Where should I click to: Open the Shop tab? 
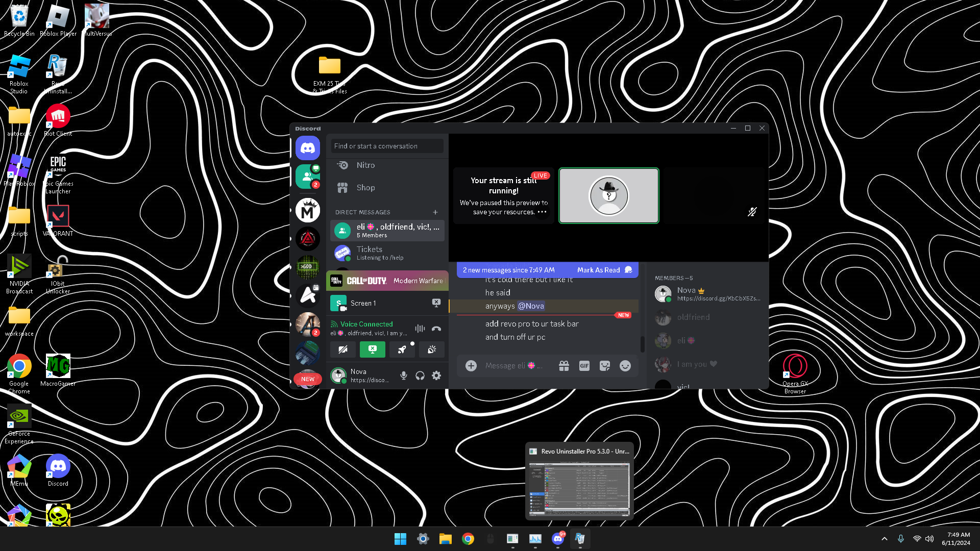[x=365, y=188]
